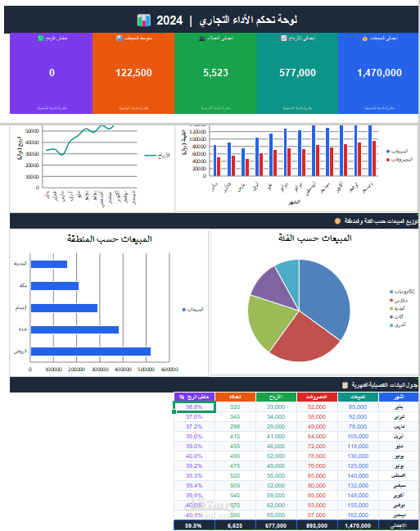Select customers cell 505
Viewport: 420px width, 531px height.
[235, 486]
